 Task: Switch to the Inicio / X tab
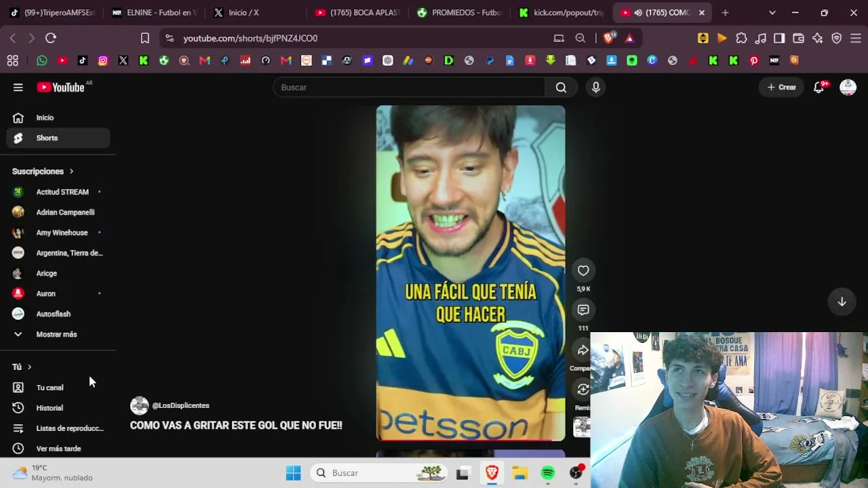coord(256,12)
